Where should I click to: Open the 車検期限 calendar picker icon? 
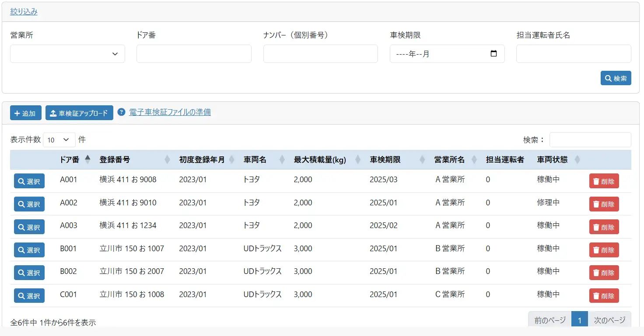point(494,54)
